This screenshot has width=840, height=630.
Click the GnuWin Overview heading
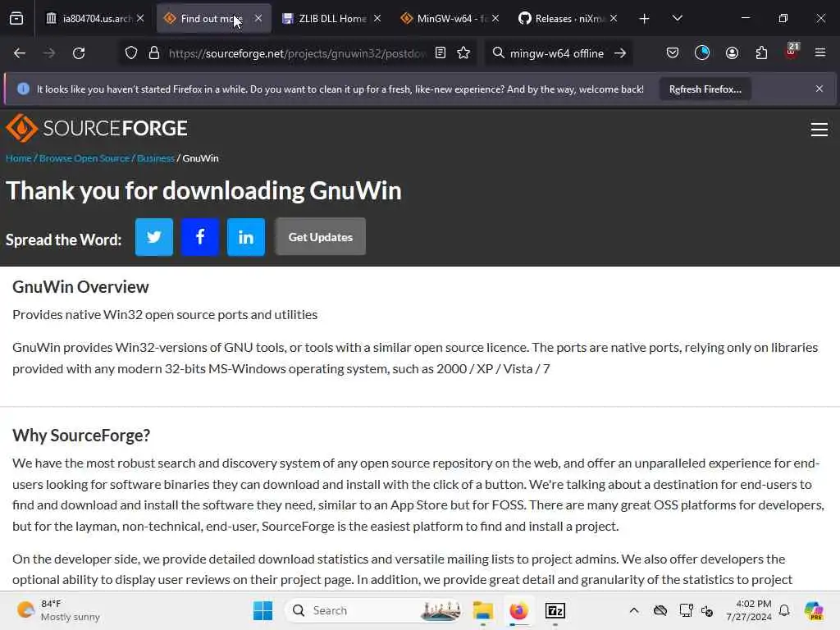[80, 286]
